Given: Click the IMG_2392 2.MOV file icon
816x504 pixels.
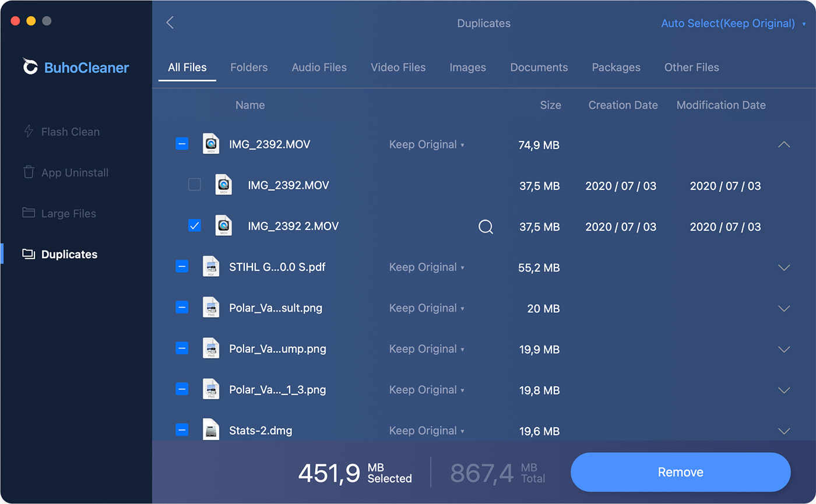Looking at the screenshot, I should tap(223, 225).
